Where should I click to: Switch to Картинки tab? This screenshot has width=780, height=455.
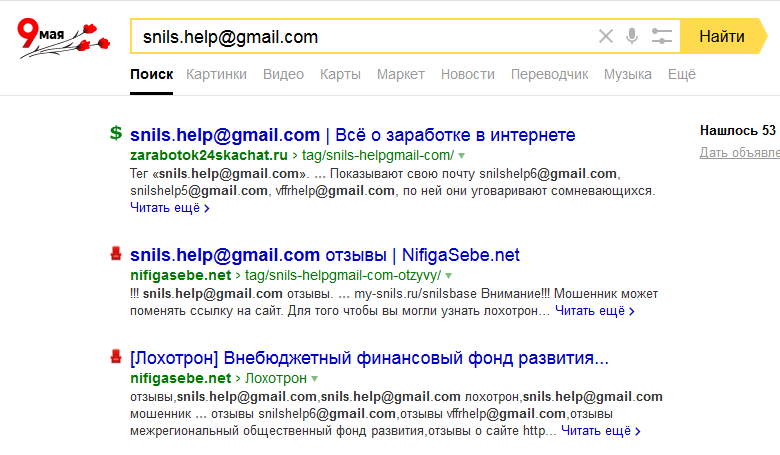pyautogui.click(x=216, y=74)
